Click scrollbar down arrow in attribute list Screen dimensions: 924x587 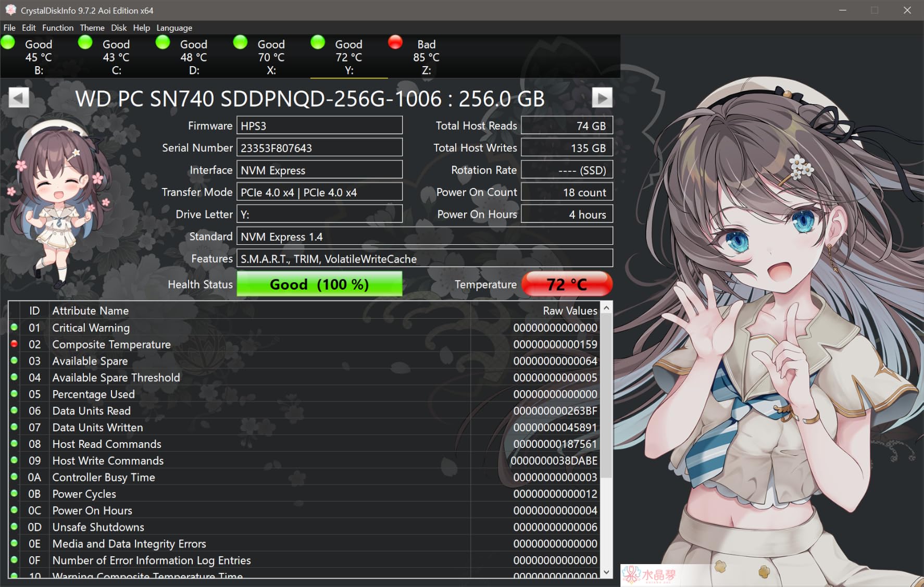(606, 571)
